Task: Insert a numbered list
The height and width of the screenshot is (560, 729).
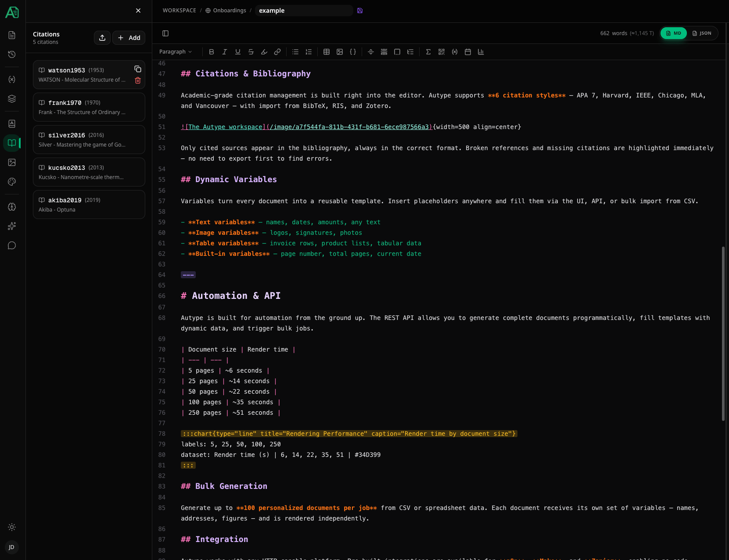Action: point(309,52)
